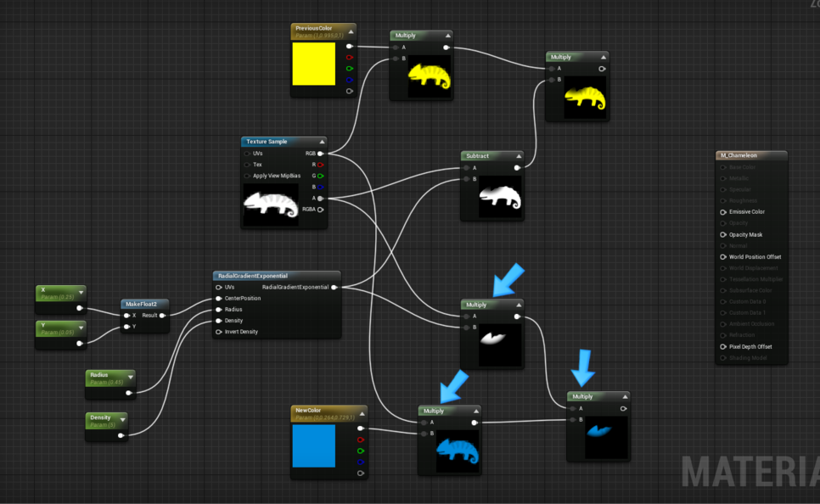Select PreviousColor red channel output pin
Image resolution: width=820 pixels, height=504 pixels.
click(350, 58)
